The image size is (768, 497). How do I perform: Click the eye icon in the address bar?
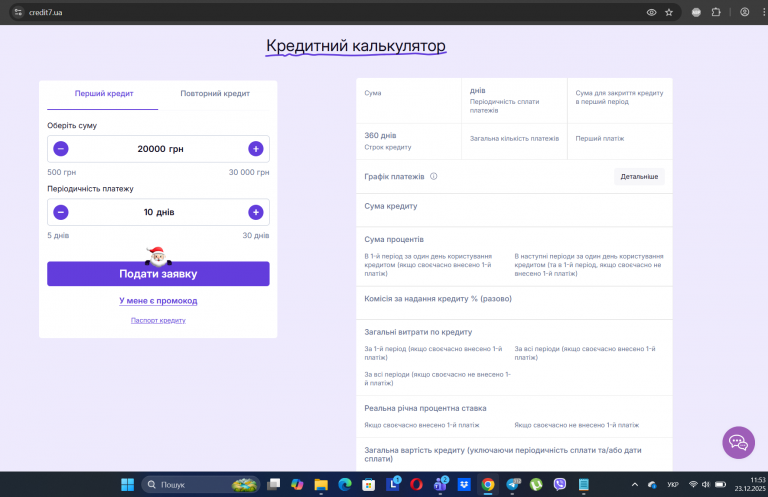651,12
